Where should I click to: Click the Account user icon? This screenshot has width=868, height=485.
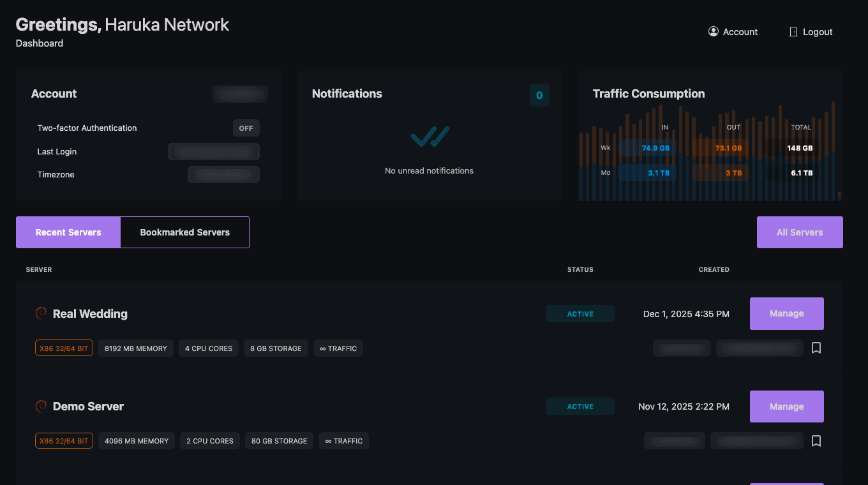(x=714, y=31)
